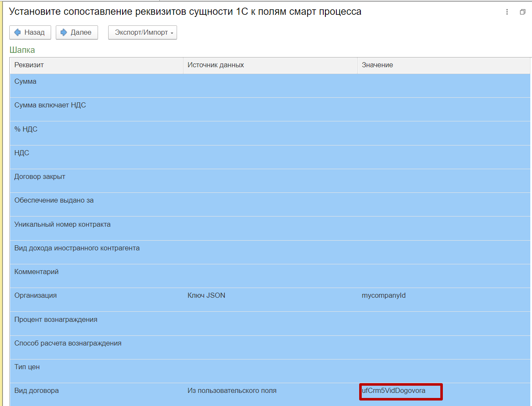Select the Тип цен row
The image size is (532, 406).
pos(27,367)
